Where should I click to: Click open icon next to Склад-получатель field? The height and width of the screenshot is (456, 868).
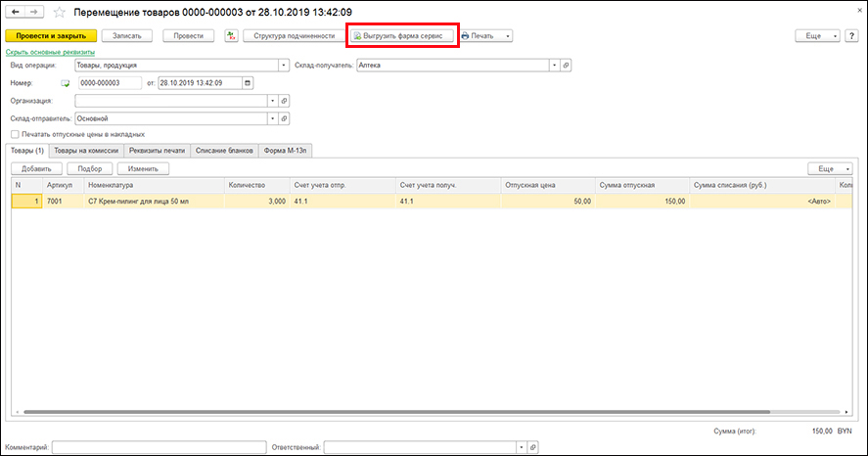tap(566, 66)
